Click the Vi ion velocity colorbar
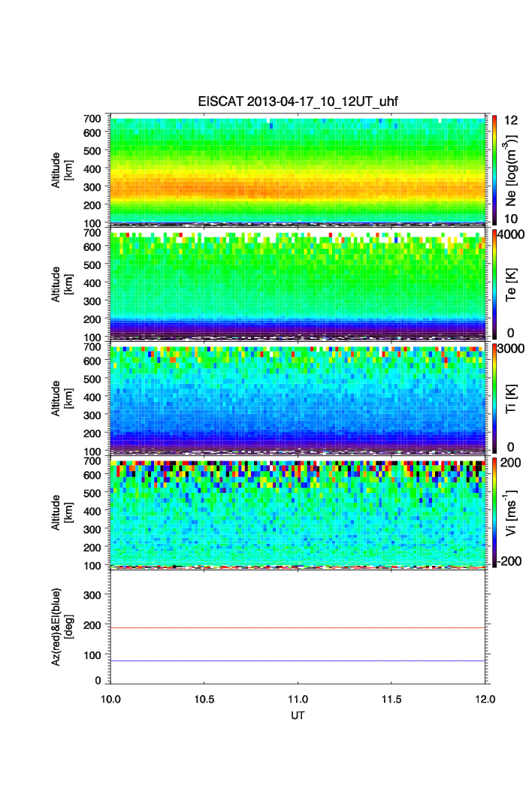This screenshot has width=532, height=798. (x=494, y=512)
